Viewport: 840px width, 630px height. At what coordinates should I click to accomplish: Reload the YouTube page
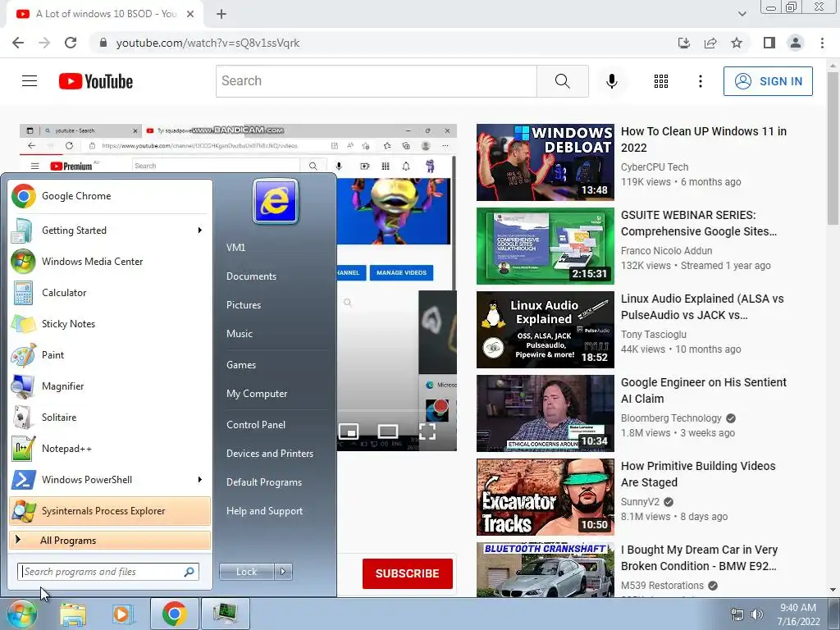(x=71, y=43)
